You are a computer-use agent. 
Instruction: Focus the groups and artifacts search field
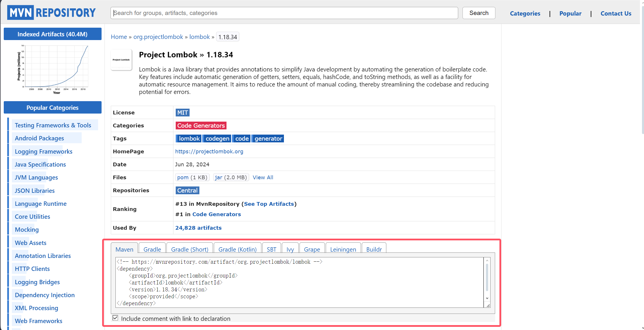(284, 13)
